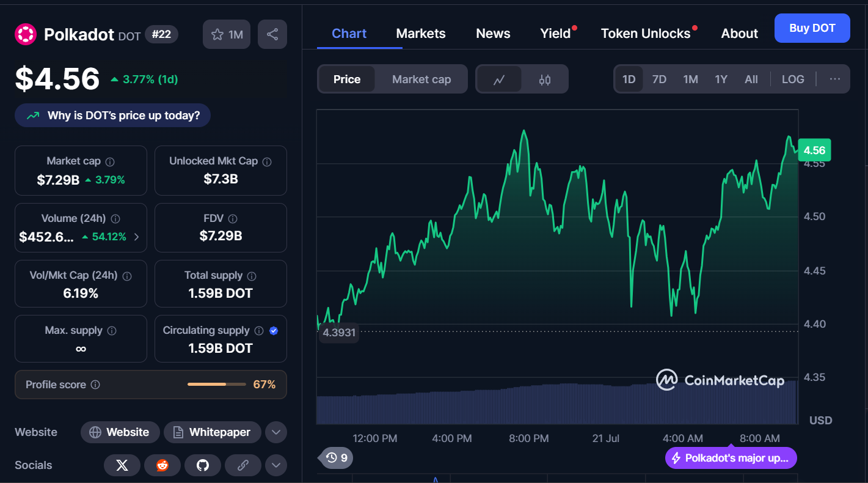Click the 21 Jul date axis label

point(605,438)
